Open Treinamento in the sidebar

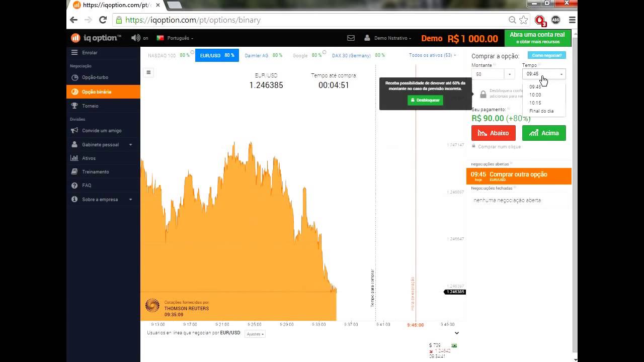point(103,171)
